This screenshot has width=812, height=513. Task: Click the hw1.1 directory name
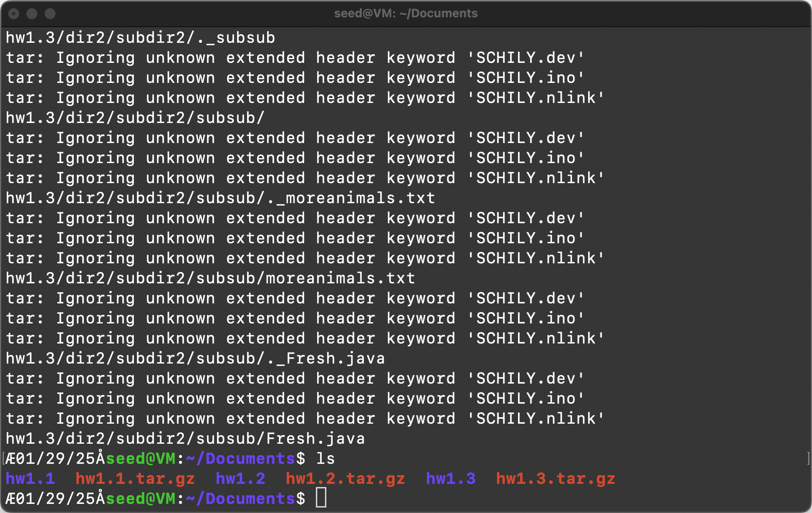pyautogui.click(x=30, y=478)
